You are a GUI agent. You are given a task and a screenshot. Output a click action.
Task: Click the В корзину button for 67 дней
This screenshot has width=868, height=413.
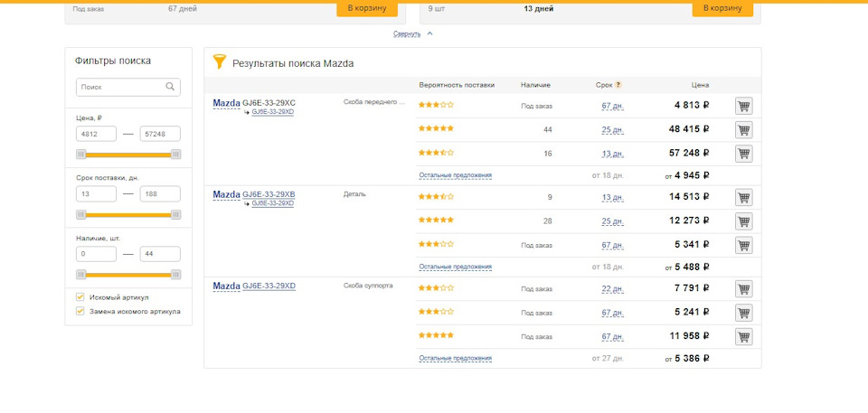[367, 8]
